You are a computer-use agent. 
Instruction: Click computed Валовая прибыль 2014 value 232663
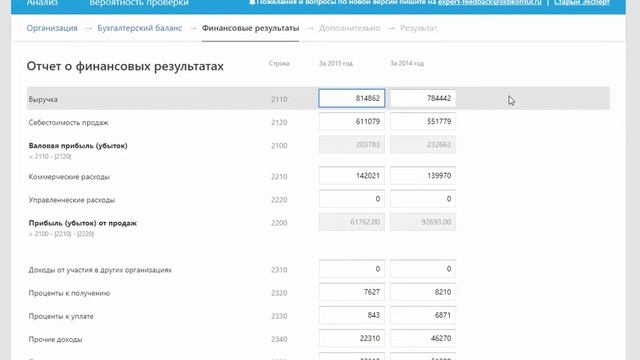(423, 145)
